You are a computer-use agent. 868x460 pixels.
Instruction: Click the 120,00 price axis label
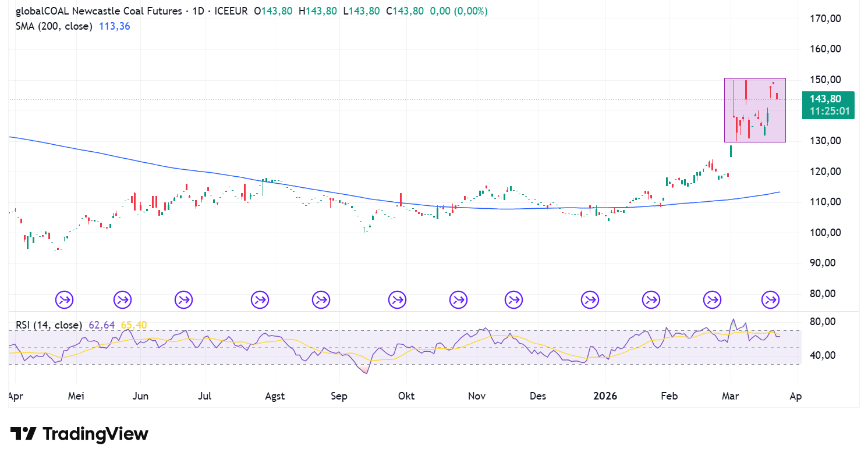826,172
